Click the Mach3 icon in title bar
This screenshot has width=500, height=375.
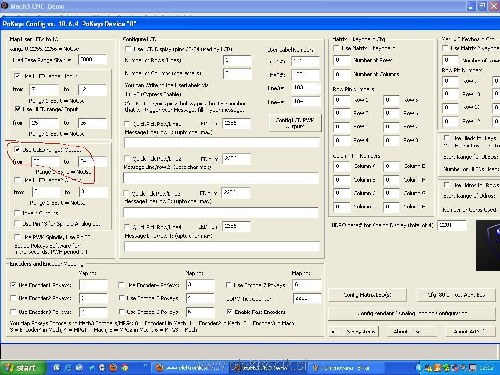click(x=5, y=6)
